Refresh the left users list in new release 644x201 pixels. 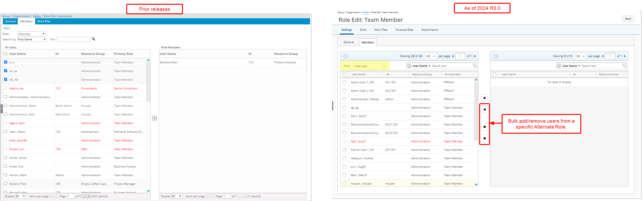click(x=345, y=56)
